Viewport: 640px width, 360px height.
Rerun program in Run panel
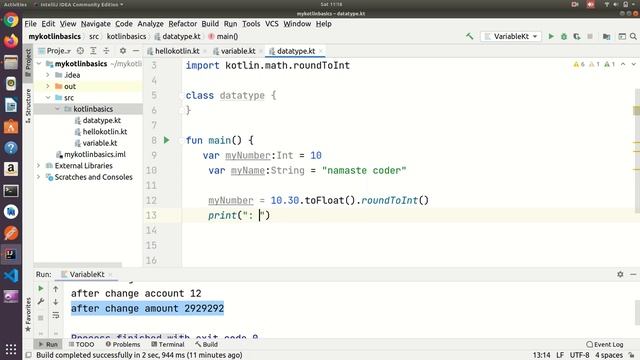pyautogui.click(x=41, y=289)
